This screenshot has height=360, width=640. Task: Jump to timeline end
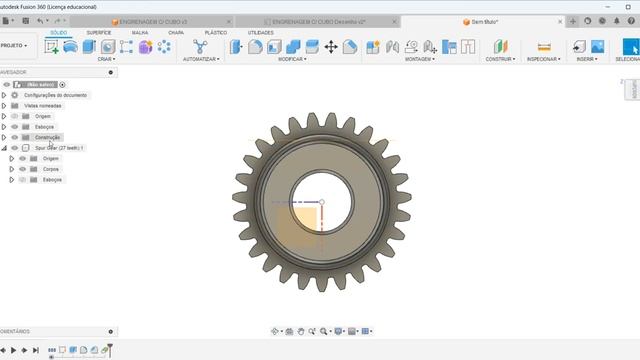click(x=36, y=350)
